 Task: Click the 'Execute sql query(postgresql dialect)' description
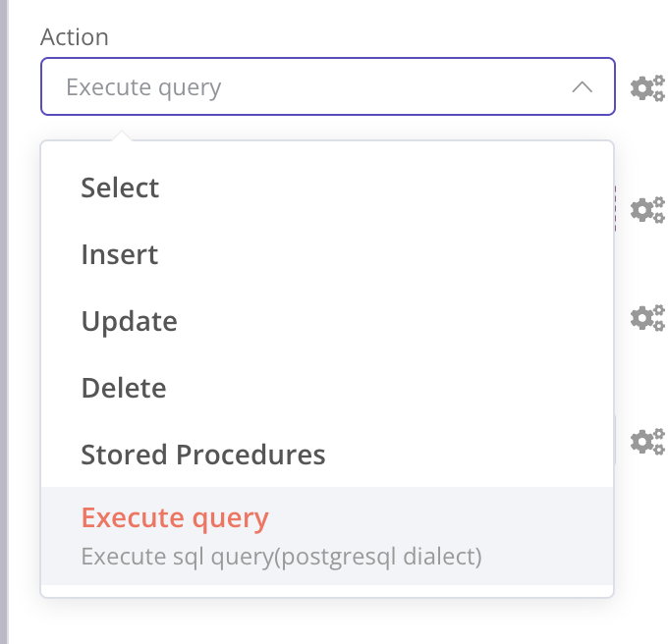[x=281, y=558]
